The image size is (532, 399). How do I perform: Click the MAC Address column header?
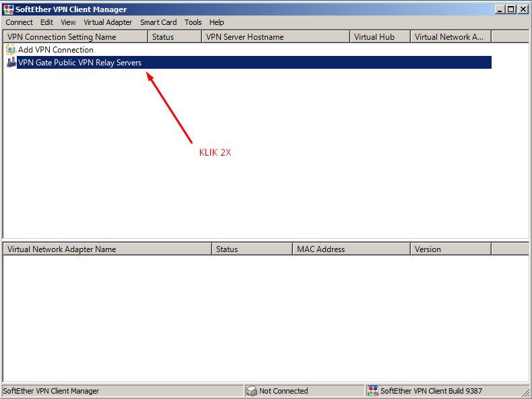point(352,249)
